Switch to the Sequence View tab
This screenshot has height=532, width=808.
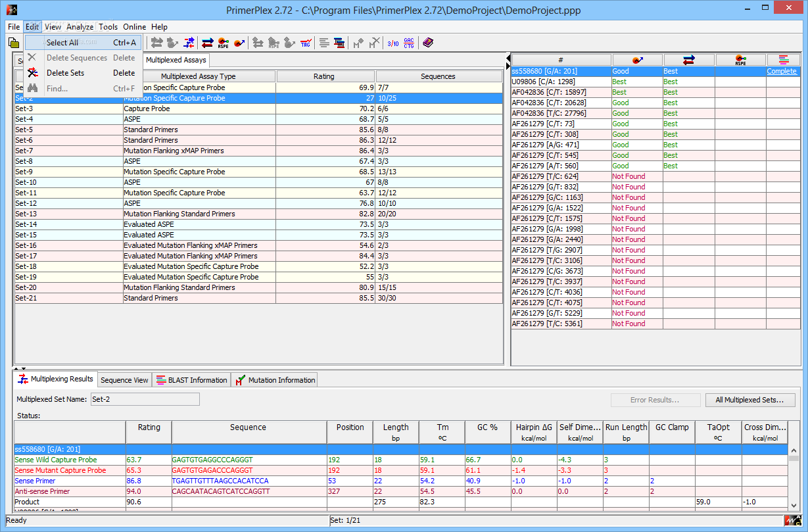click(124, 380)
